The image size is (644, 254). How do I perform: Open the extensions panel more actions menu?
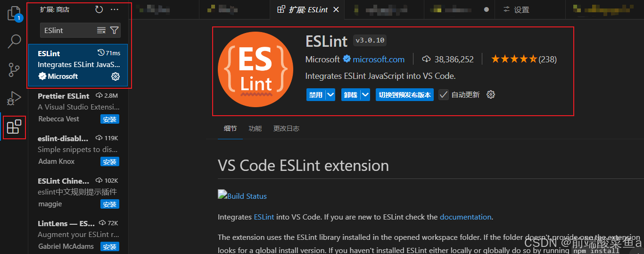(115, 9)
